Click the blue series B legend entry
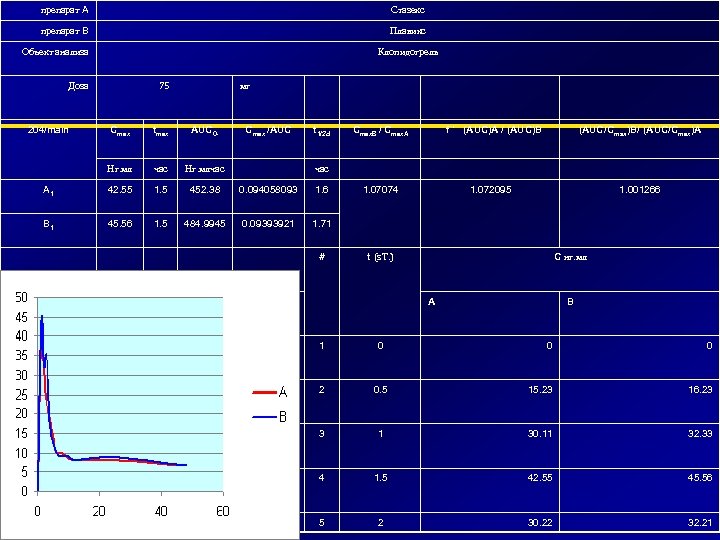720x540 pixels. point(270,417)
